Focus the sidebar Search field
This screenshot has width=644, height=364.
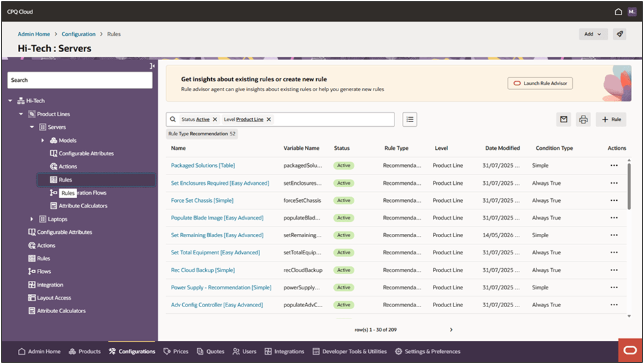80,80
